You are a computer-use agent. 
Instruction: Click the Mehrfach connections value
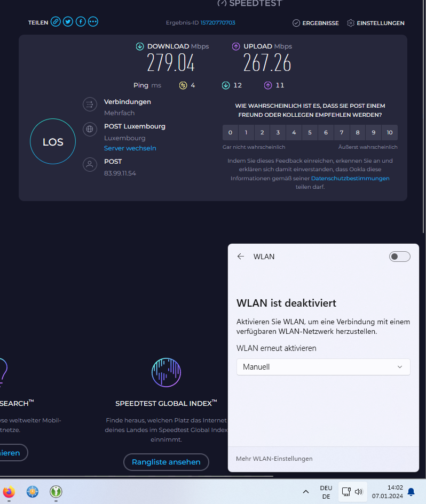click(120, 113)
